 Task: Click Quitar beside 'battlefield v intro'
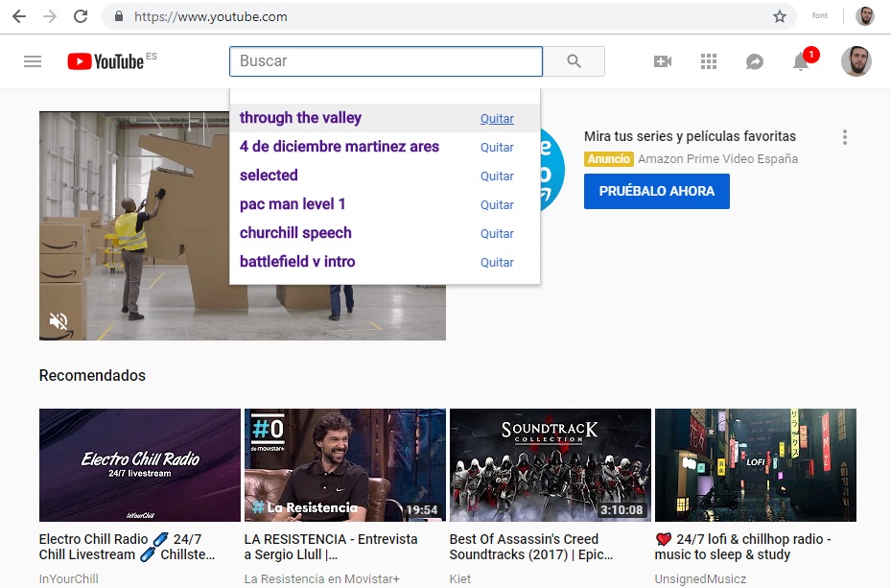497,263
